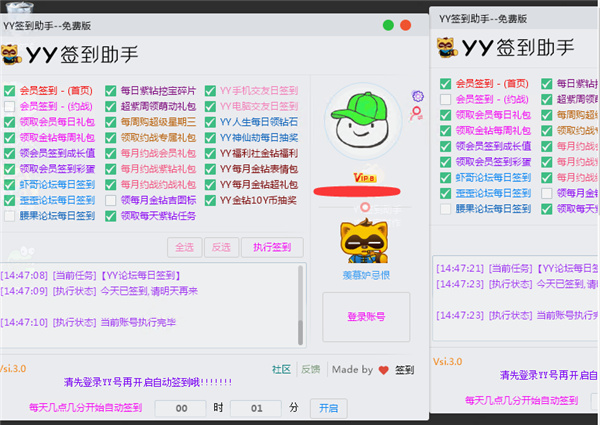This screenshot has width=600, height=425.
Task: Check 领每月金钻吉图标 in the left window
Action: (111, 200)
